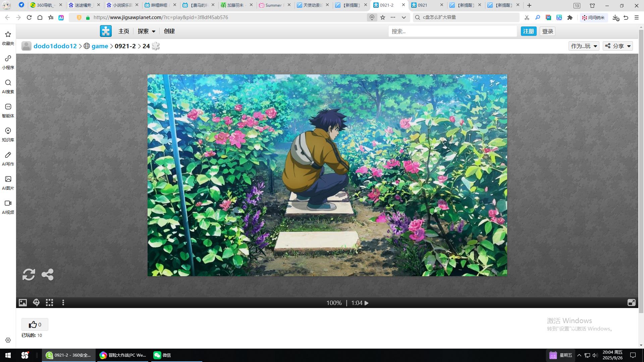This screenshot has height=362, width=644.
Task: Click the ghost image icon in puzzle toolbar
Action: coord(36,303)
